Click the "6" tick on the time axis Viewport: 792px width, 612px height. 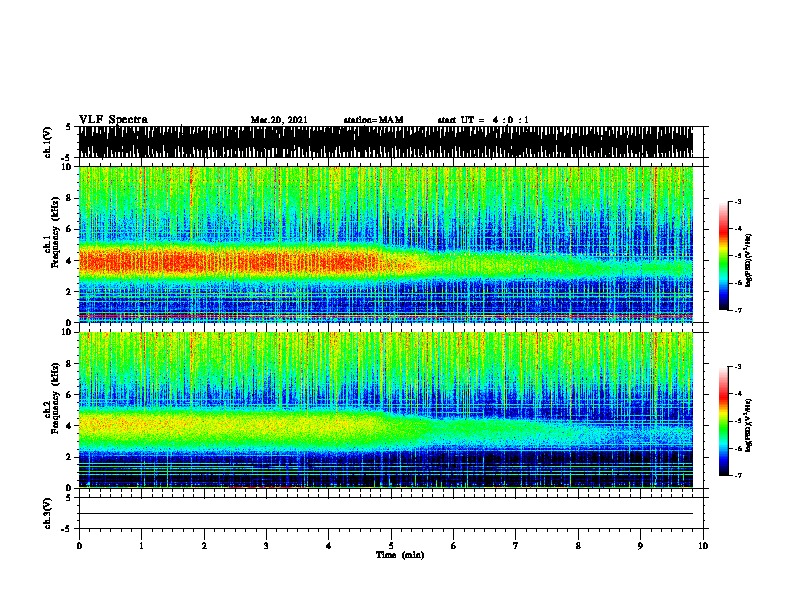(x=454, y=546)
